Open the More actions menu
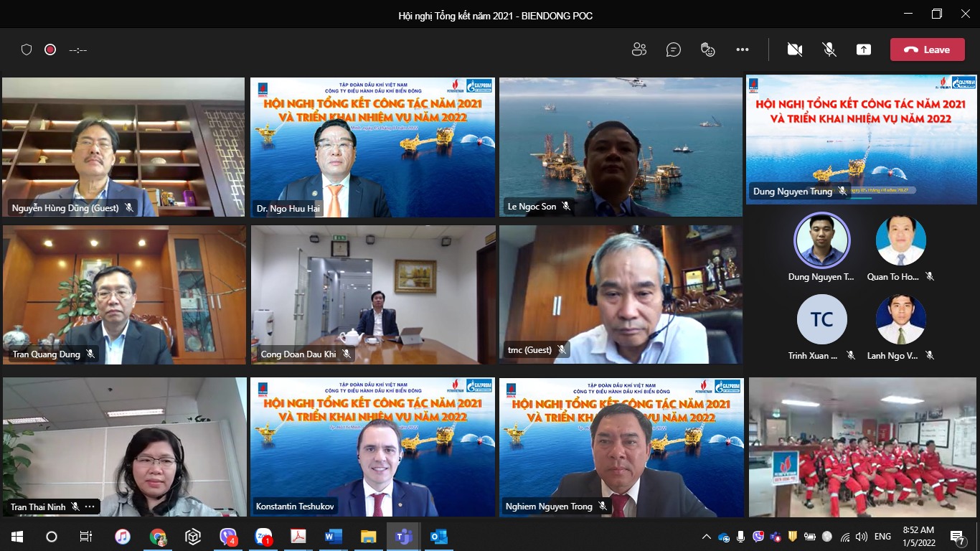Screen dimensions: 980x551 (742, 50)
